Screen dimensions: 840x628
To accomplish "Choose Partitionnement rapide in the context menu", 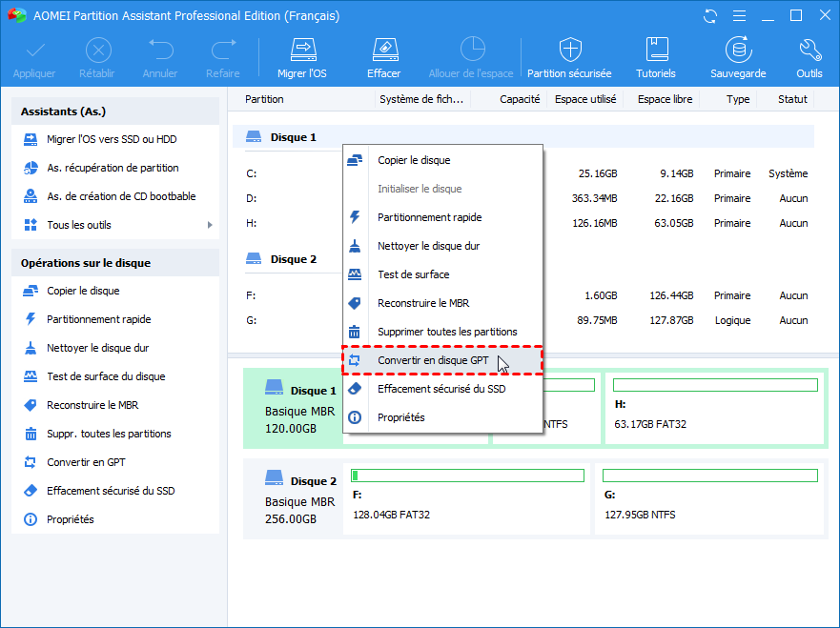I will point(428,217).
